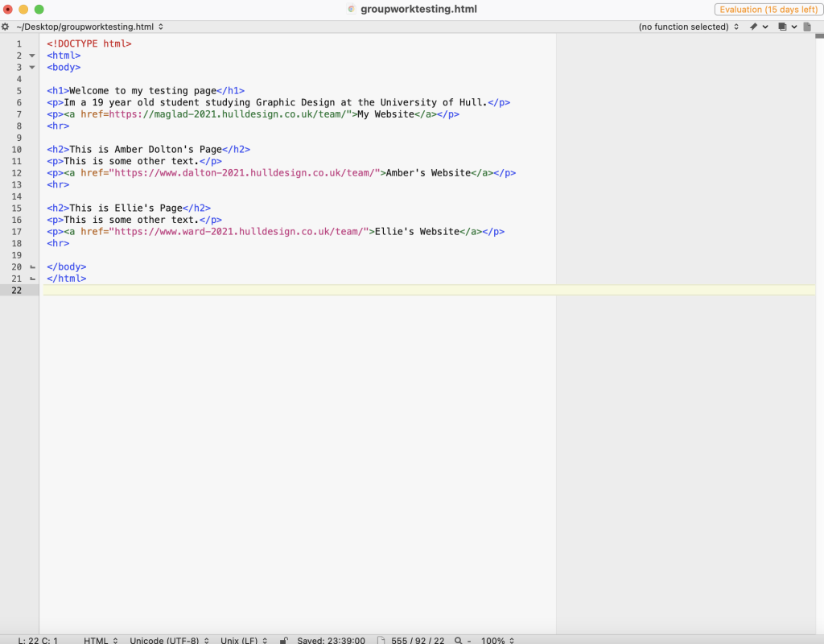Viewport: 824px width, 644px height.
Task: Open the gear settings menu in navigation bar
Action: coord(6,27)
